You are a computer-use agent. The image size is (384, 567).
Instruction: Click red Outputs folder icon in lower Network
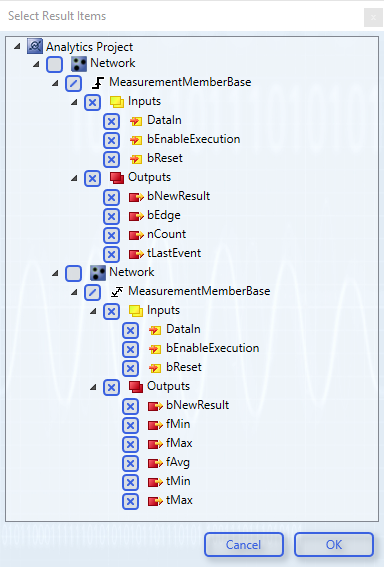click(x=136, y=387)
